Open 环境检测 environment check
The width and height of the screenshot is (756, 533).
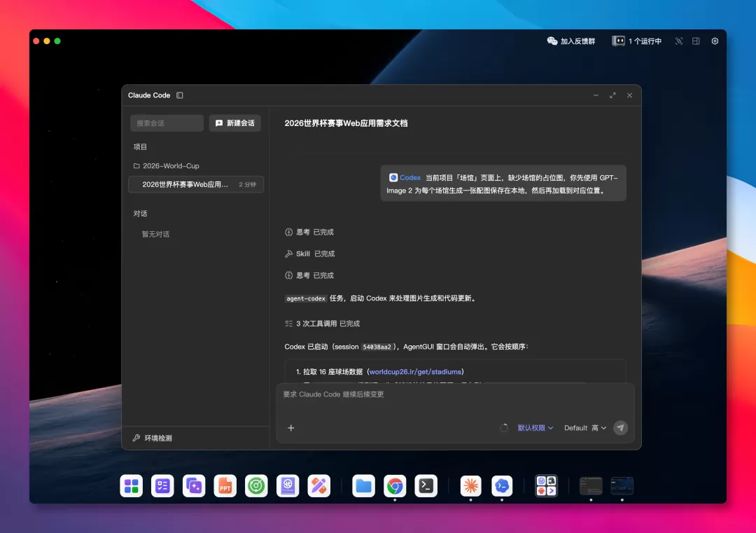tap(153, 438)
